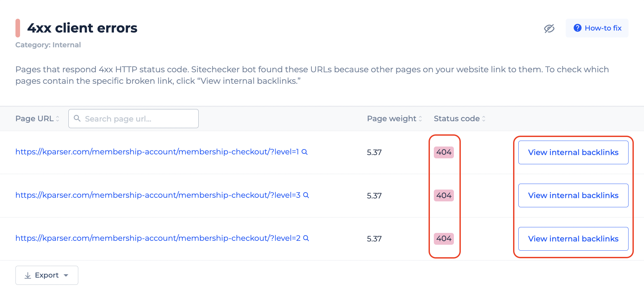Sort by Page weight column

coord(394,119)
